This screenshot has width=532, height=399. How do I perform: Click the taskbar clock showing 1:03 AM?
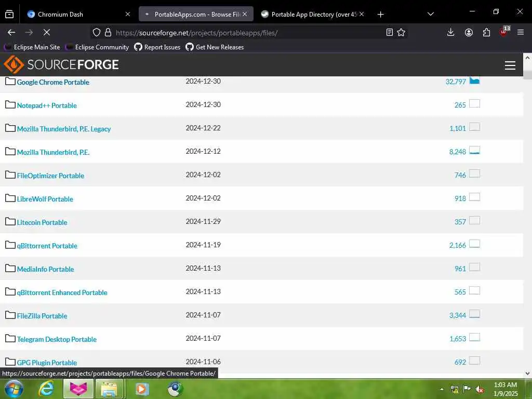[x=506, y=389]
